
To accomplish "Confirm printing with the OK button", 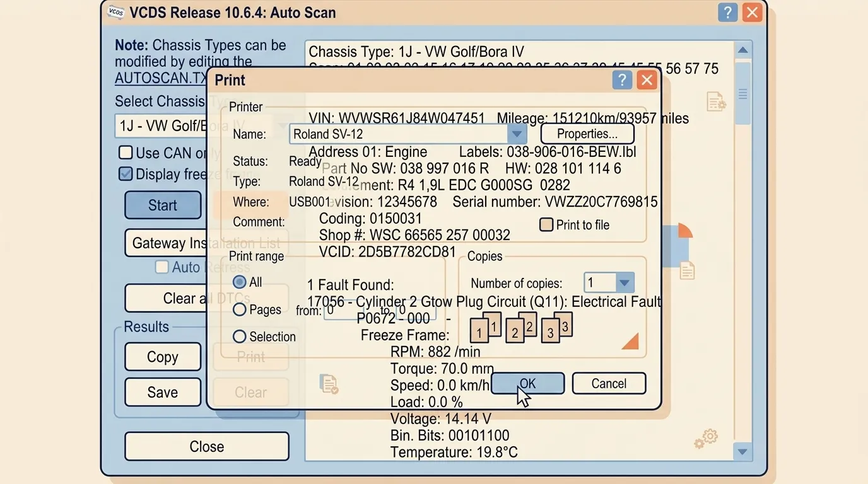I will 527,383.
